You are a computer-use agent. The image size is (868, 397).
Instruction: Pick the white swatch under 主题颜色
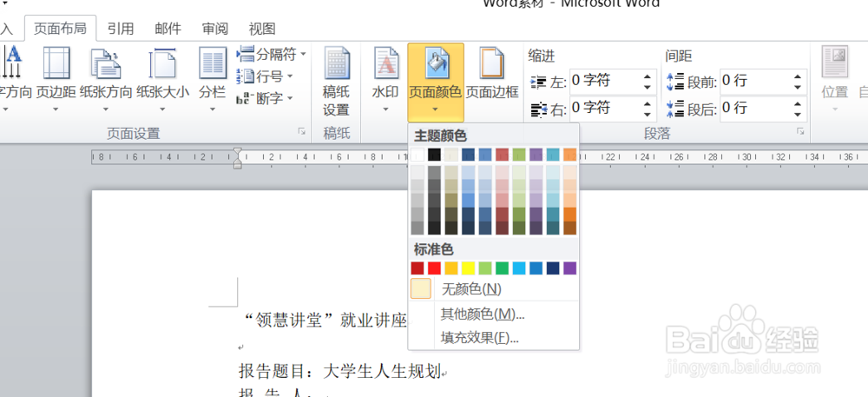pyautogui.click(x=418, y=155)
